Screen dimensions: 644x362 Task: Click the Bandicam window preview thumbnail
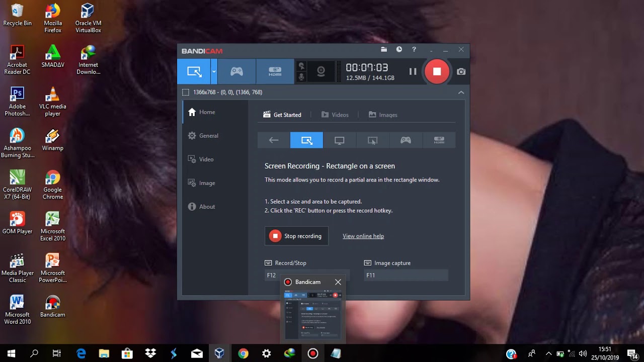pos(312,315)
